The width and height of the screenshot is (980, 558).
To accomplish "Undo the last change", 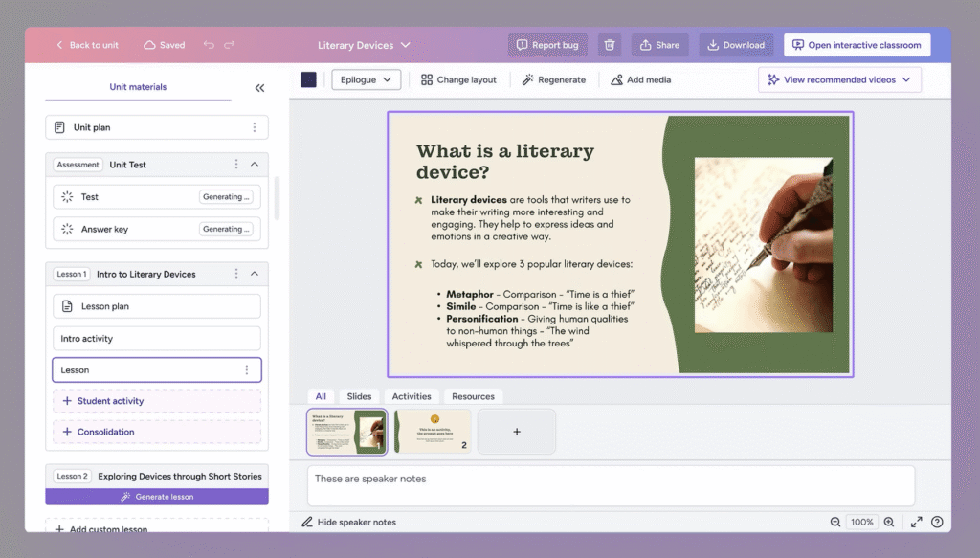I will [209, 45].
